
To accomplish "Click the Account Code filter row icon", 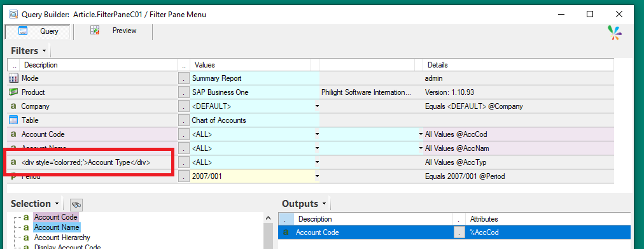I will coord(13,134).
